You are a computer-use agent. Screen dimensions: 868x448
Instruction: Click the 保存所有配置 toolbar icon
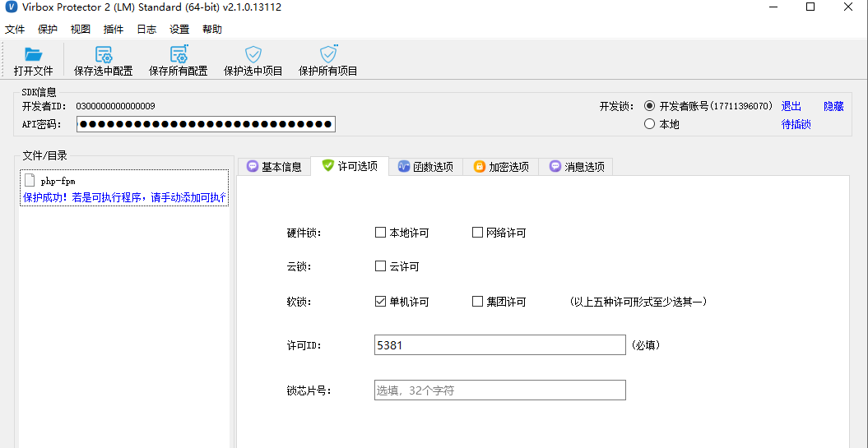[179, 53]
